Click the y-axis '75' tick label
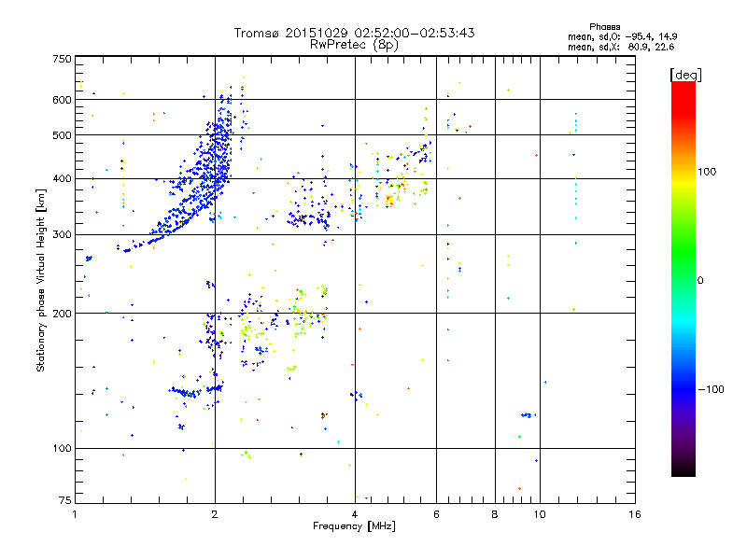The width and height of the screenshot is (747, 560). [65, 500]
